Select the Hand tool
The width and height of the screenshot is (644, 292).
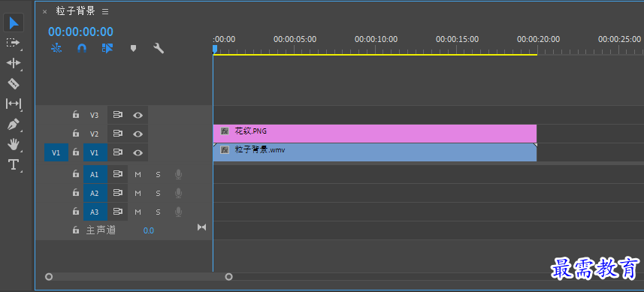tap(13, 144)
